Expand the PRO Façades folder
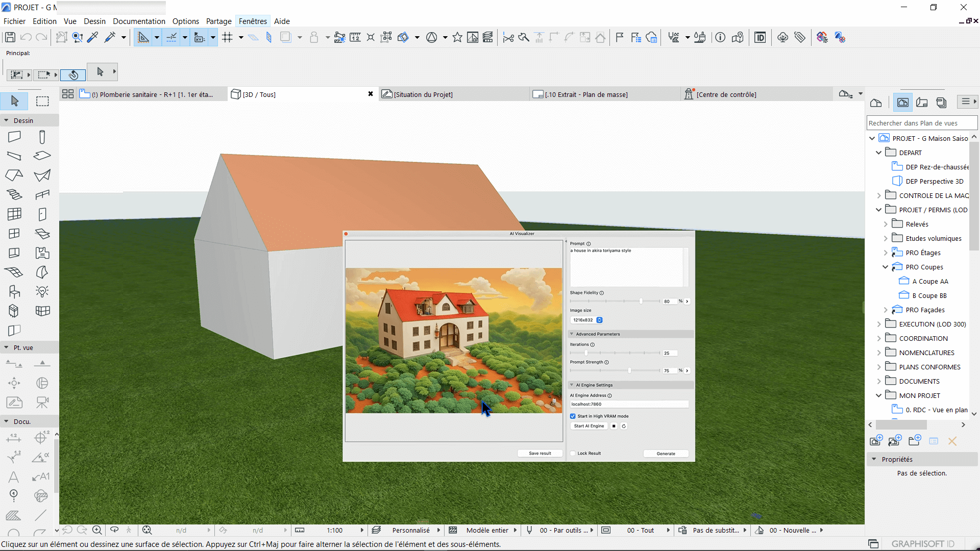The width and height of the screenshot is (980, 551). [x=886, y=310]
